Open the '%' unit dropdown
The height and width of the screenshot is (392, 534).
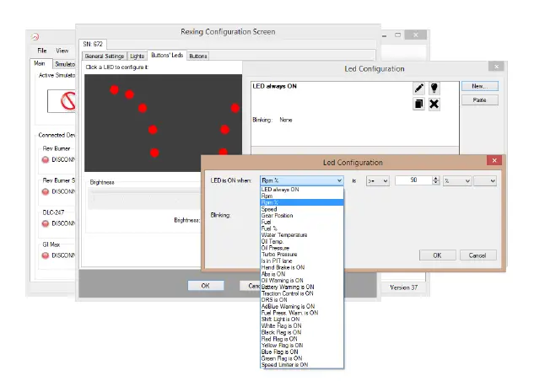click(x=456, y=180)
